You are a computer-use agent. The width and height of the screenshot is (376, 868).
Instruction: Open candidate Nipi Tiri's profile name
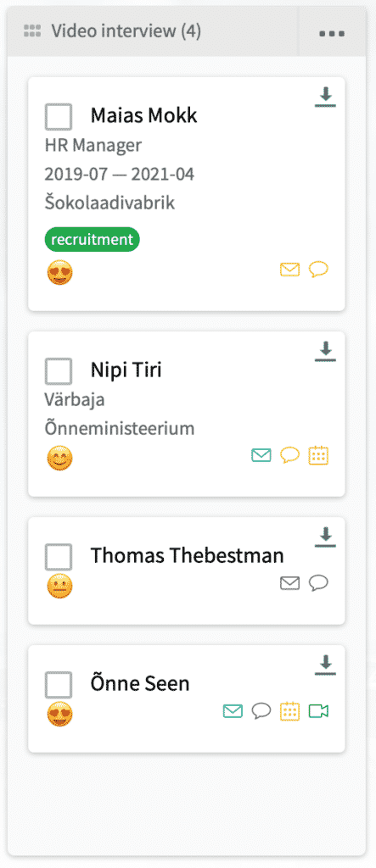tap(126, 370)
